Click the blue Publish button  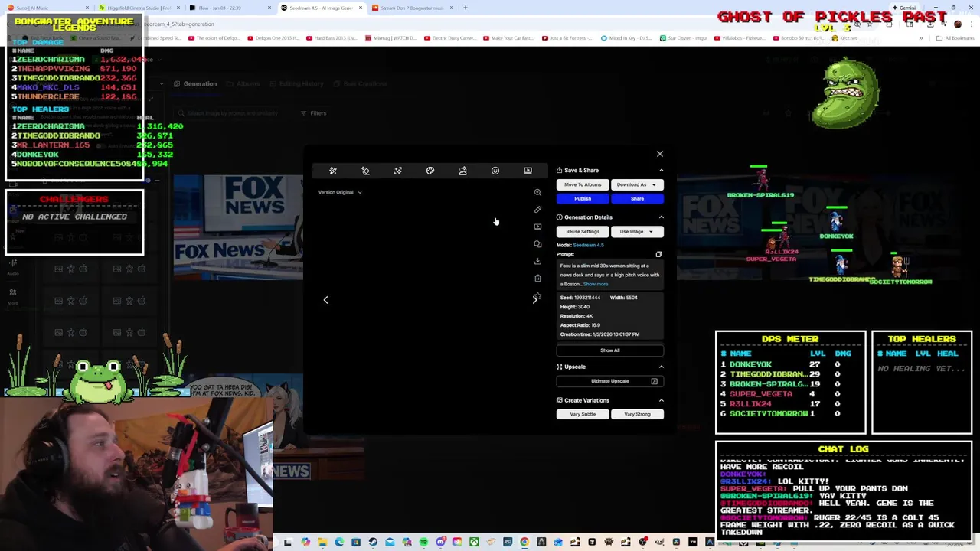[583, 199]
